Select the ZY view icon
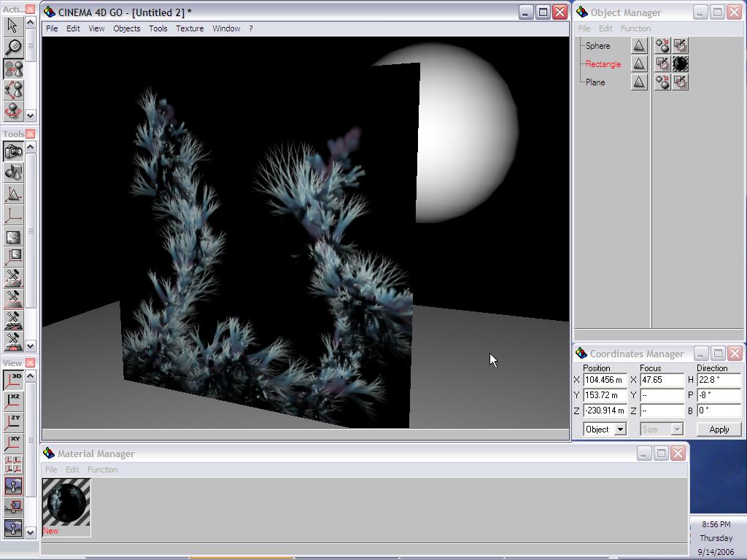The width and height of the screenshot is (747, 560). tap(13, 422)
